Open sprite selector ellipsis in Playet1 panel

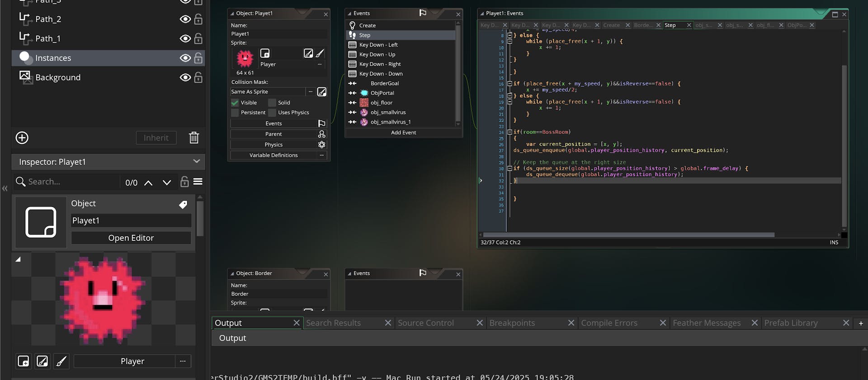pyautogui.click(x=320, y=64)
